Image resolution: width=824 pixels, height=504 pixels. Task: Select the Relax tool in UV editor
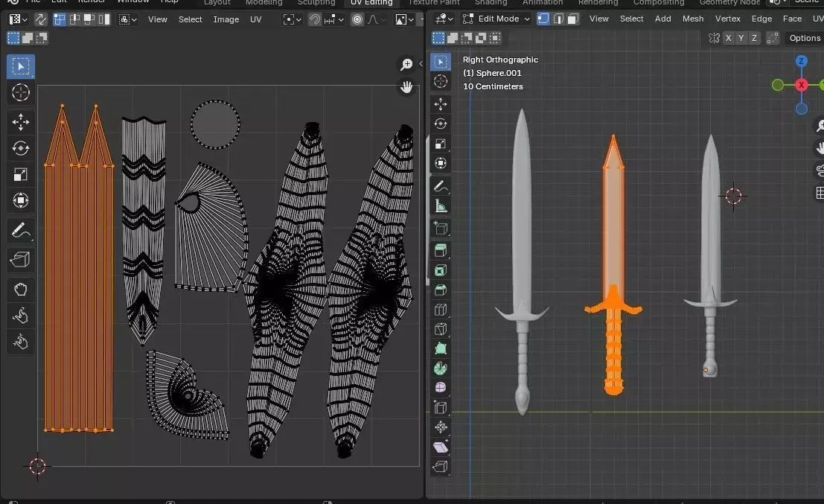click(x=21, y=316)
